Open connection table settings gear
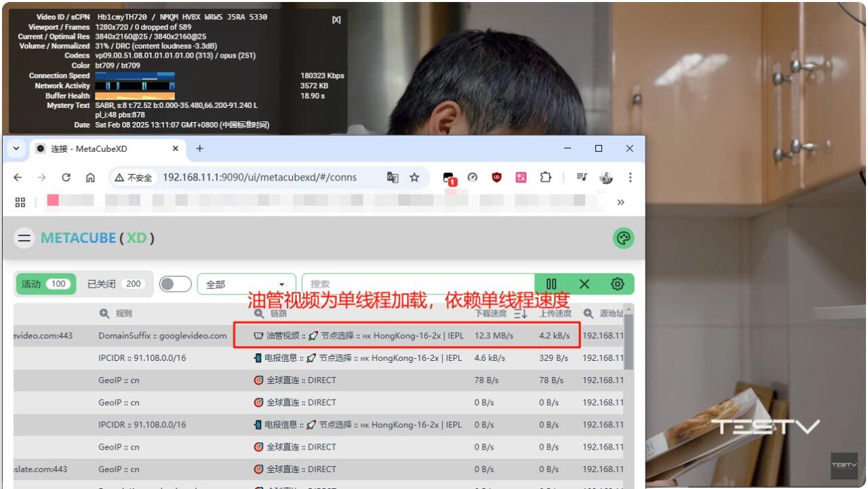 click(x=617, y=284)
